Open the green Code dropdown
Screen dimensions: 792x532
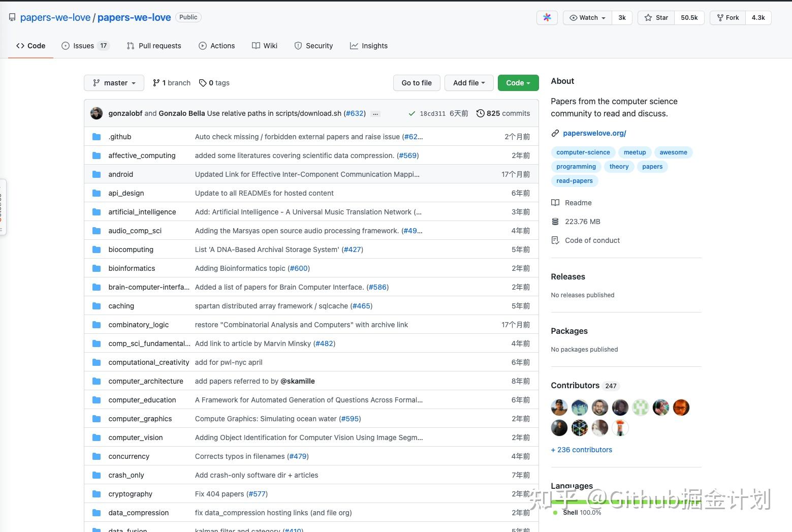[x=518, y=83]
